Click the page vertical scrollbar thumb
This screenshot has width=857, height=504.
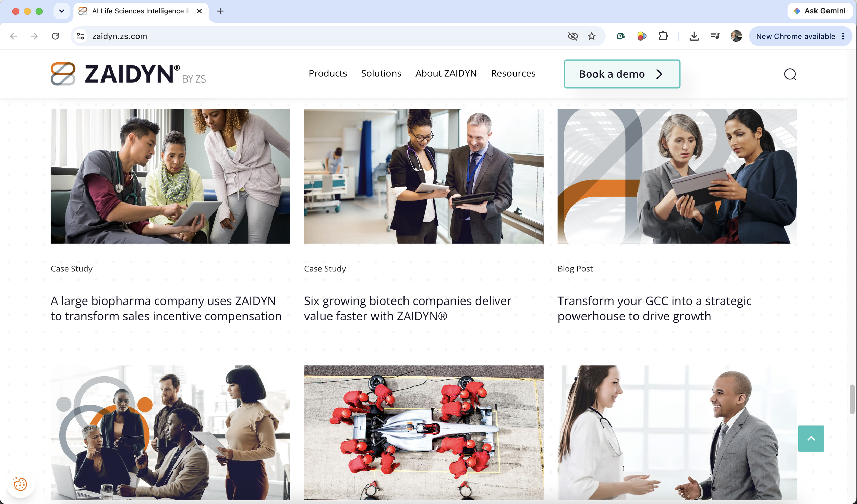(852, 399)
